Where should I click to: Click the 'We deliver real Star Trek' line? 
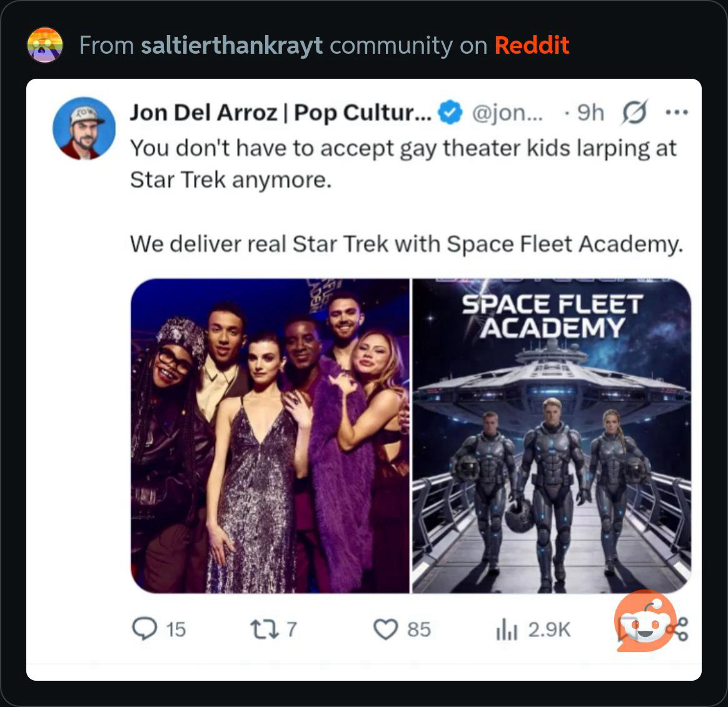406,243
